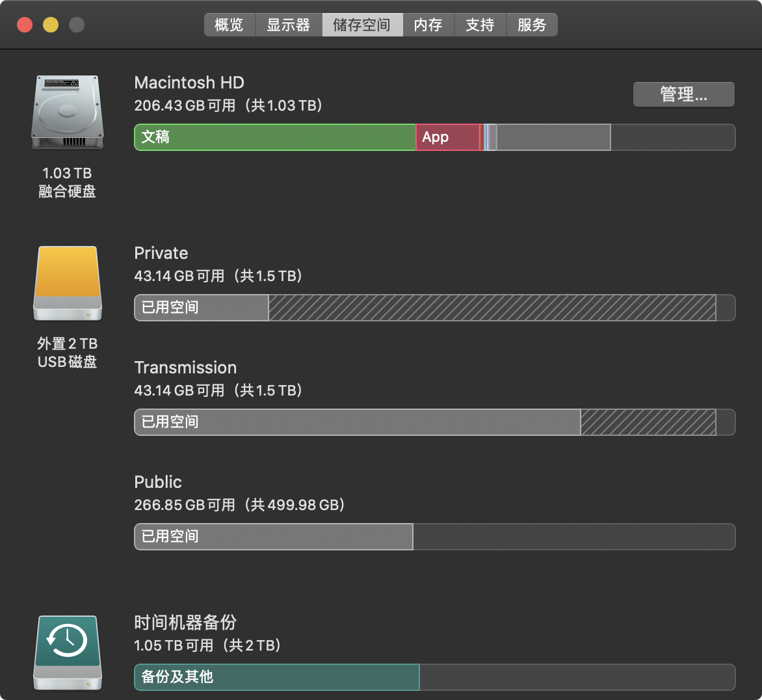Click the Macintosh HD internal drive icon
This screenshot has height=700, width=762.
point(67,111)
